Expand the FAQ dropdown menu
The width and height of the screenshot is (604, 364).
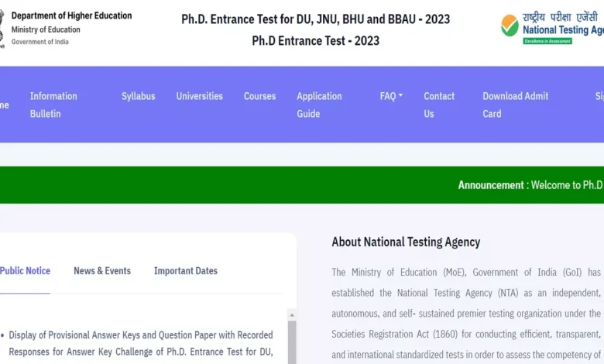pyautogui.click(x=391, y=96)
